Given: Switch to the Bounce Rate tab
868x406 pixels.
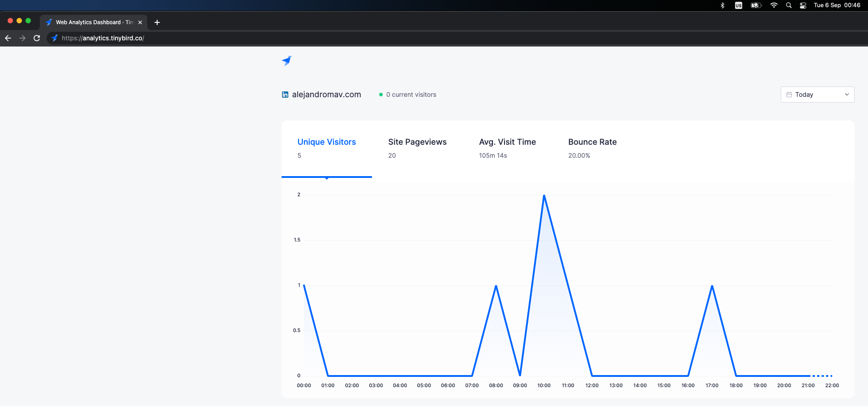Looking at the screenshot, I should [x=592, y=149].
